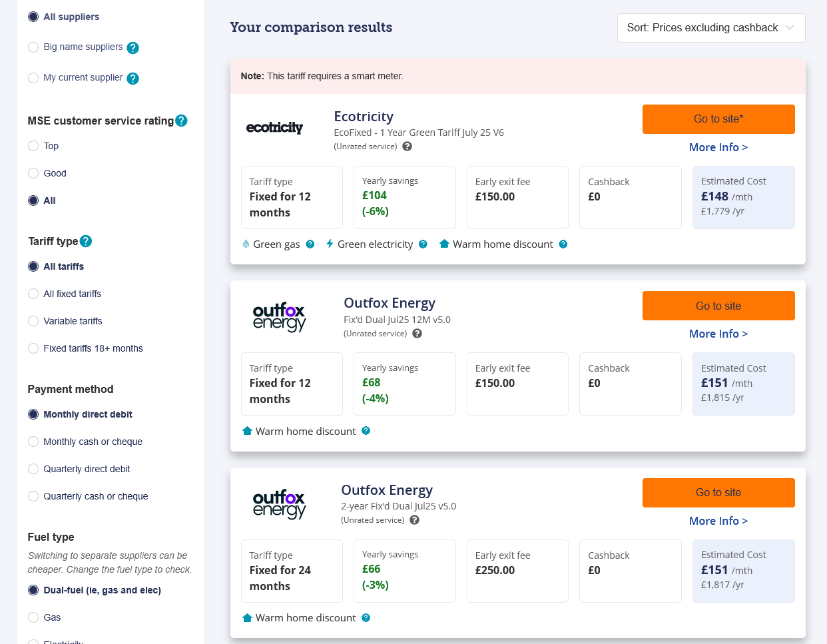
Task: Click Ecotricity's Warm home discount house icon
Action: 444,244
